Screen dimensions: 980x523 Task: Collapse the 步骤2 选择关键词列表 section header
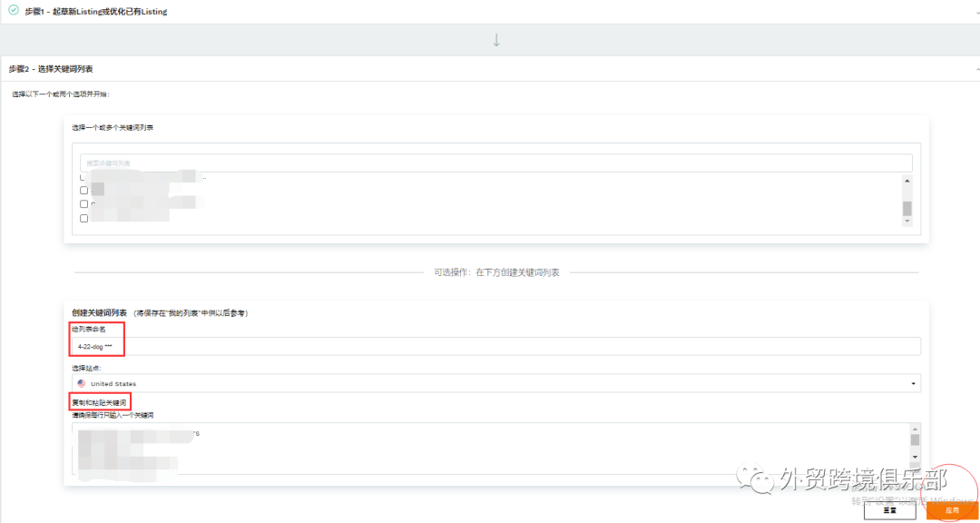click(x=490, y=69)
